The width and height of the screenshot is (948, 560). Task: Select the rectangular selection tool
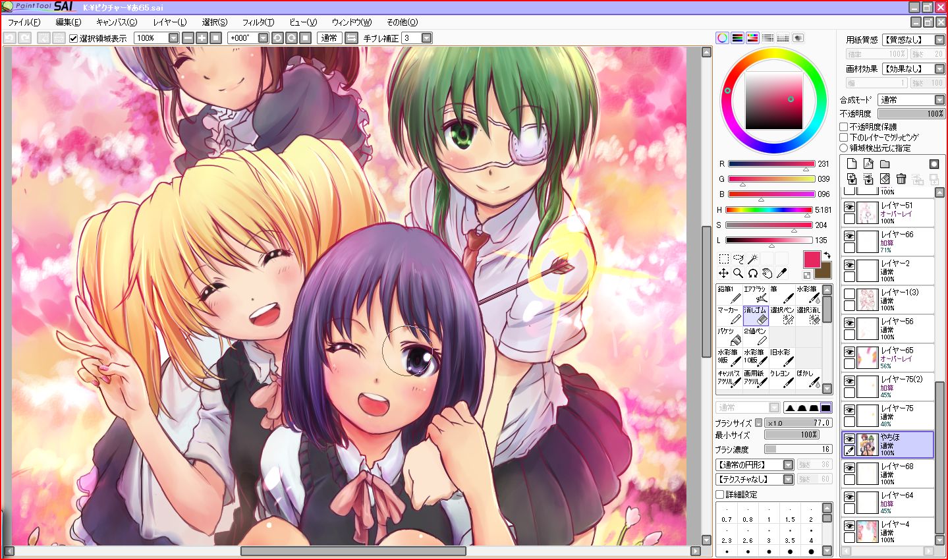(723, 259)
